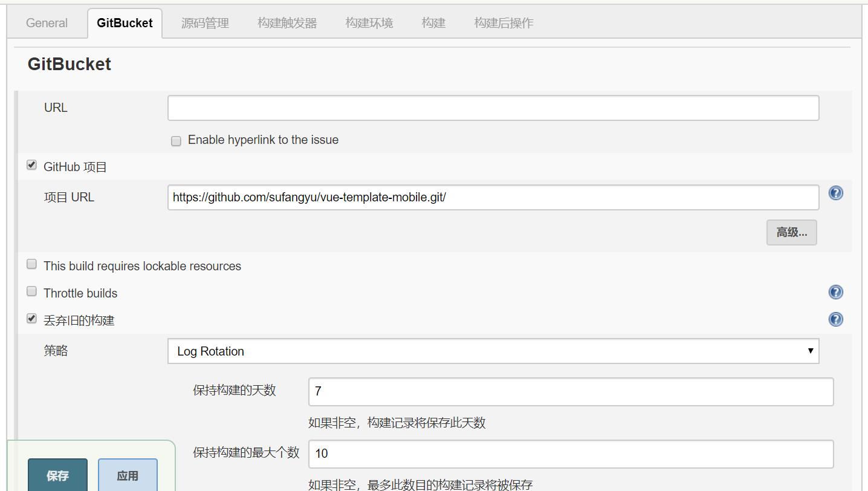This screenshot has width=868, height=491.
Task: Click the 高级... button
Action: click(x=792, y=233)
